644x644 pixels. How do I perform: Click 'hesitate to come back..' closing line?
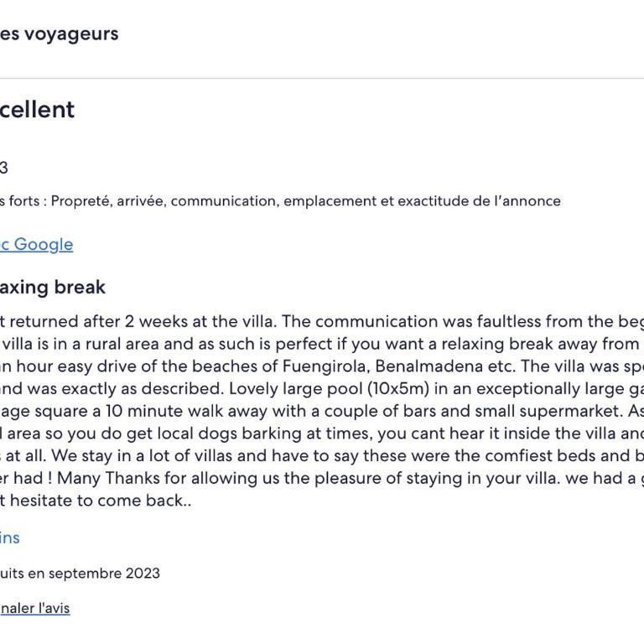[x=101, y=501]
